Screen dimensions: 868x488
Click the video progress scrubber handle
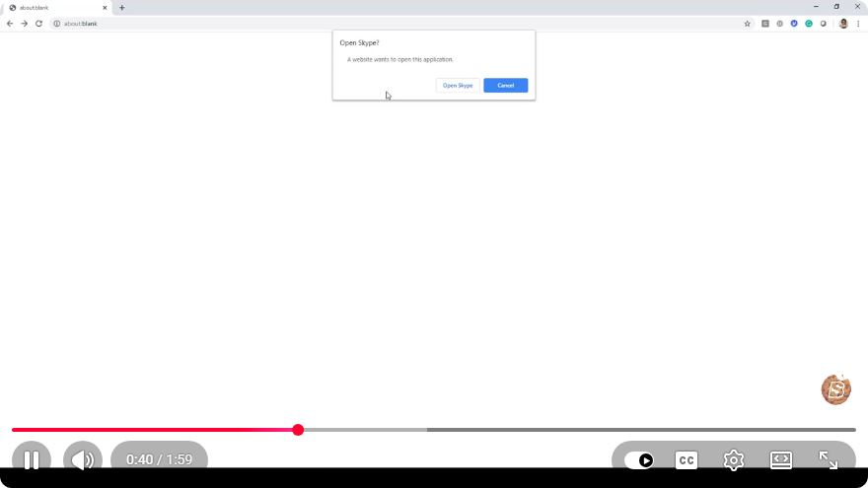click(298, 430)
